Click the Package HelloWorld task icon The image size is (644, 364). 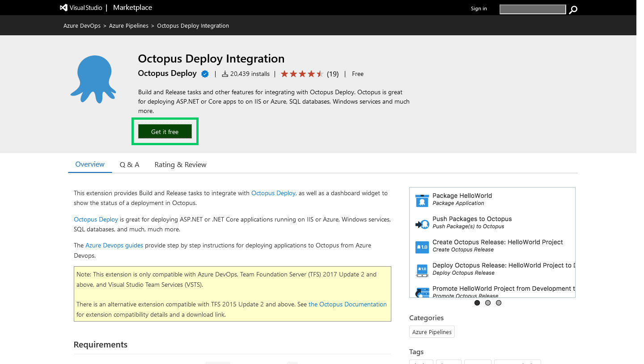click(x=422, y=201)
